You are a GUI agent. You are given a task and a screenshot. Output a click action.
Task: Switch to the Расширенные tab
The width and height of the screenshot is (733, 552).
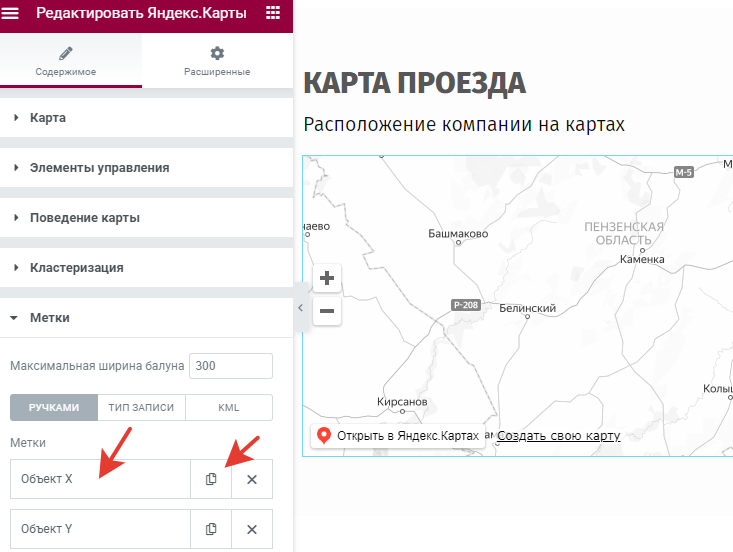point(217,61)
